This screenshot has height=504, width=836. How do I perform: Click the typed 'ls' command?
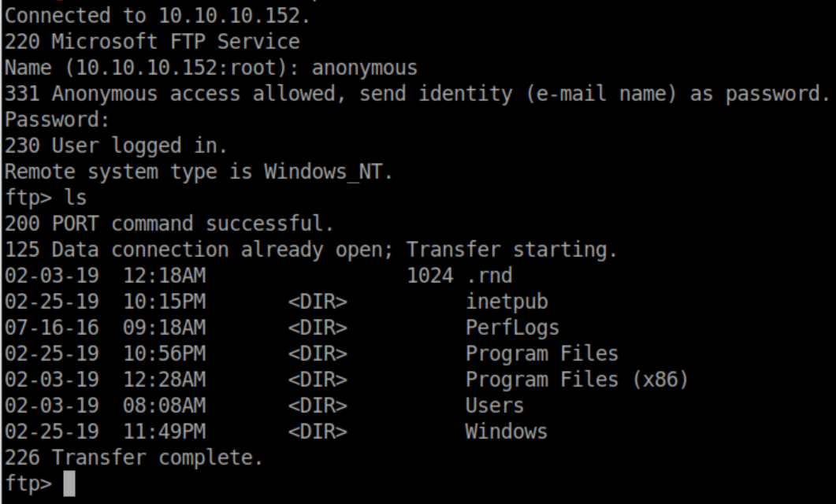coord(76,198)
